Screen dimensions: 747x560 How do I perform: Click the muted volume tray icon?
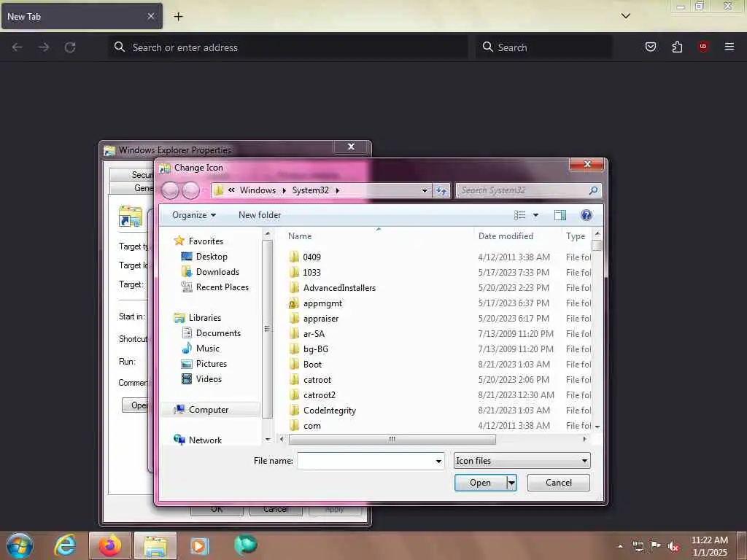[673, 546]
